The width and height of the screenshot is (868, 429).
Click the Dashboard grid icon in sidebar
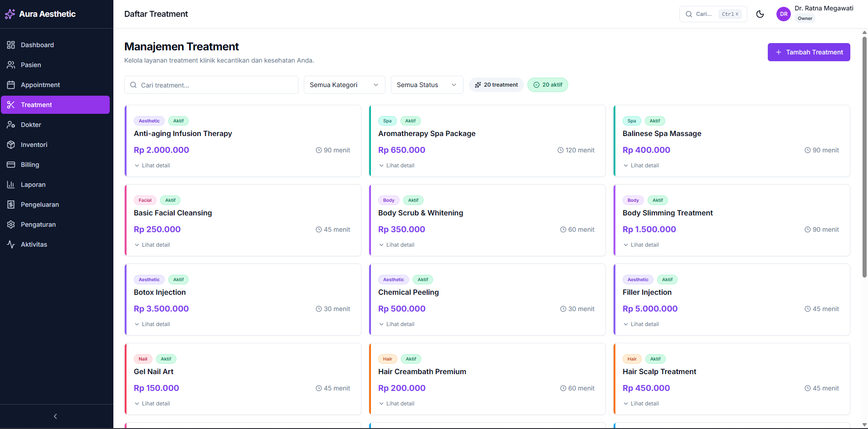[11, 45]
